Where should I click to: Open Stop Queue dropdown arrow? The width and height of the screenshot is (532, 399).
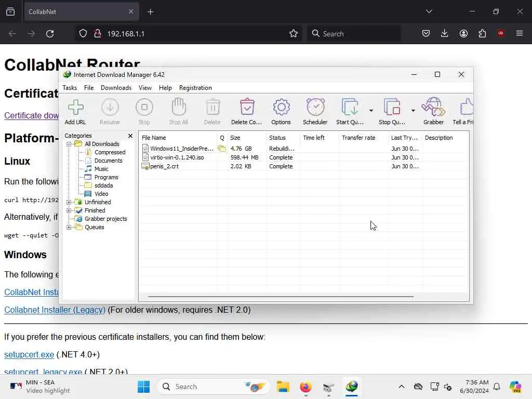click(x=413, y=111)
